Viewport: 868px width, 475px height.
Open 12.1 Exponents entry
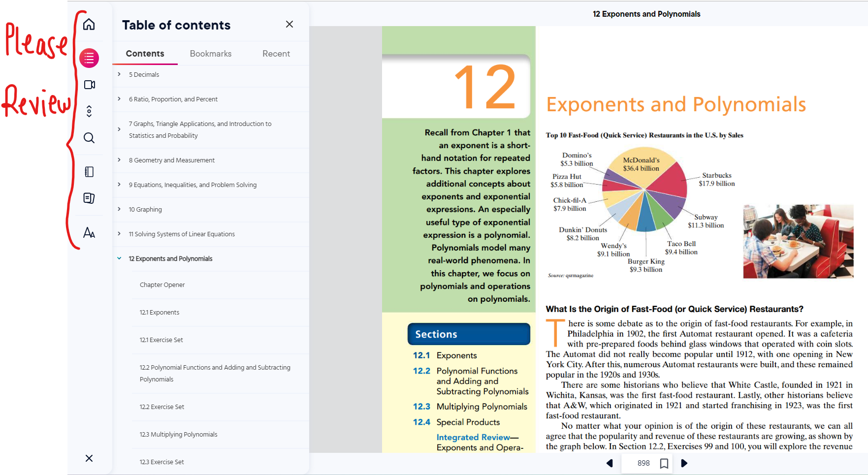pos(160,313)
